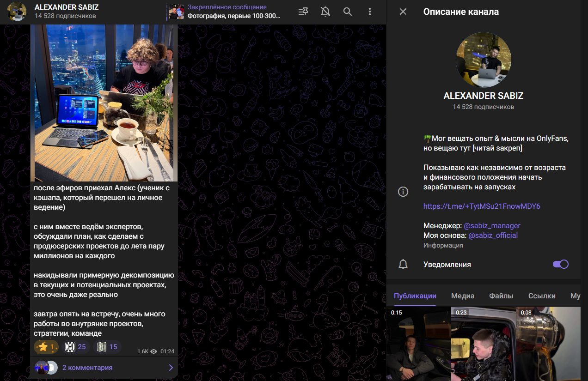This screenshot has height=381, width=588.
Task: Open the pinned messages list icon
Action: pos(303,12)
